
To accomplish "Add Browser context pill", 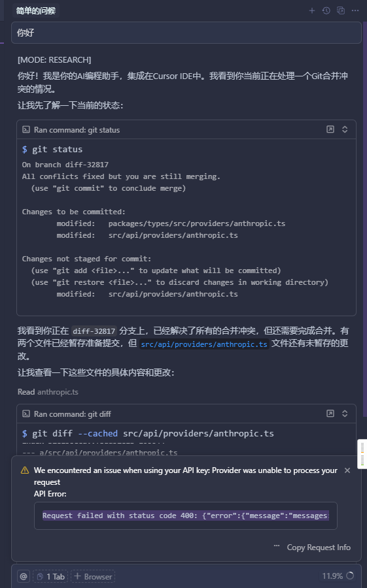I will click(x=93, y=576).
